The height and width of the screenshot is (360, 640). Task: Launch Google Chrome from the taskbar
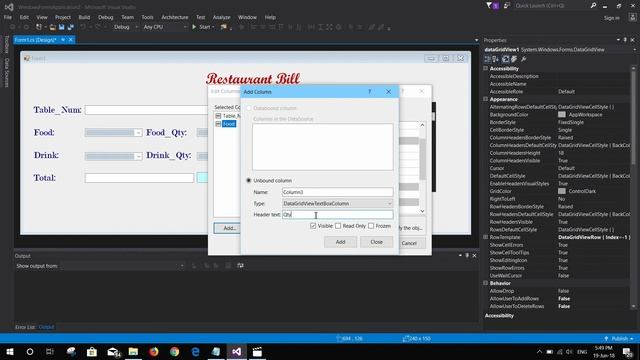(x=174, y=351)
